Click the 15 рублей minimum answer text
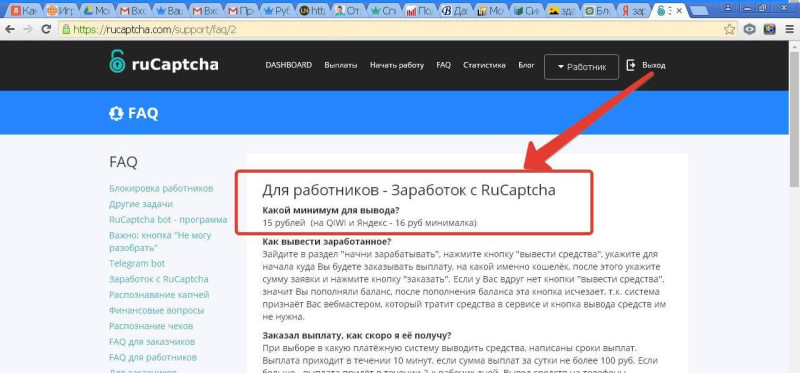800x373 pixels. point(369,223)
